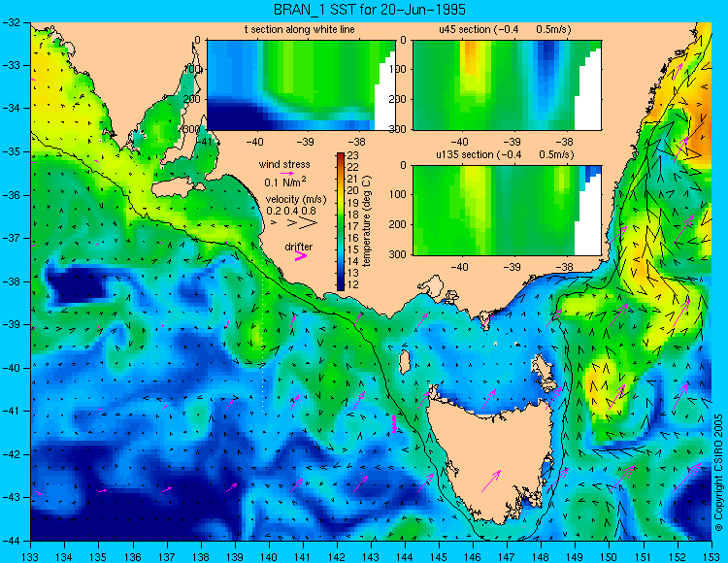The width and height of the screenshot is (728, 563).
Task: Click King Island northwest of Tasmania
Action: pos(405,362)
